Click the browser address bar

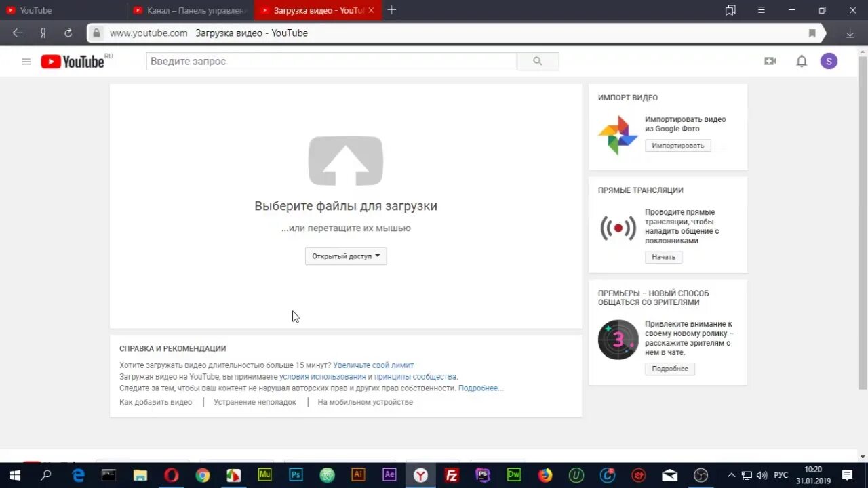[454, 33]
